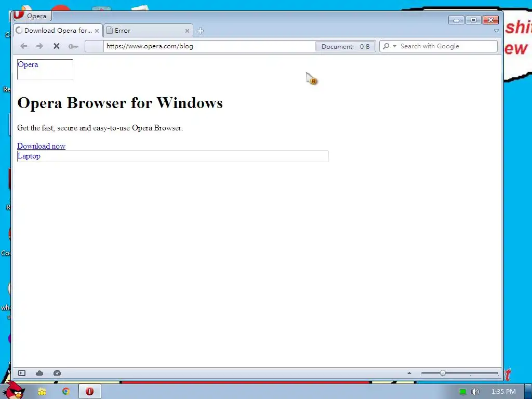Image resolution: width=532 pixels, height=399 pixels.
Task: Open the Opera menu button
Action: pyautogui.click(x=32, y=16)
